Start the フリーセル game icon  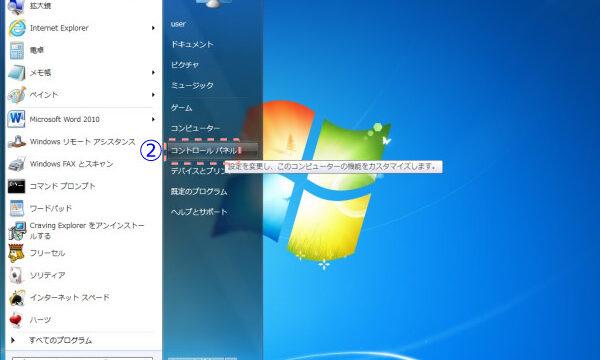[x=16, y=253]
